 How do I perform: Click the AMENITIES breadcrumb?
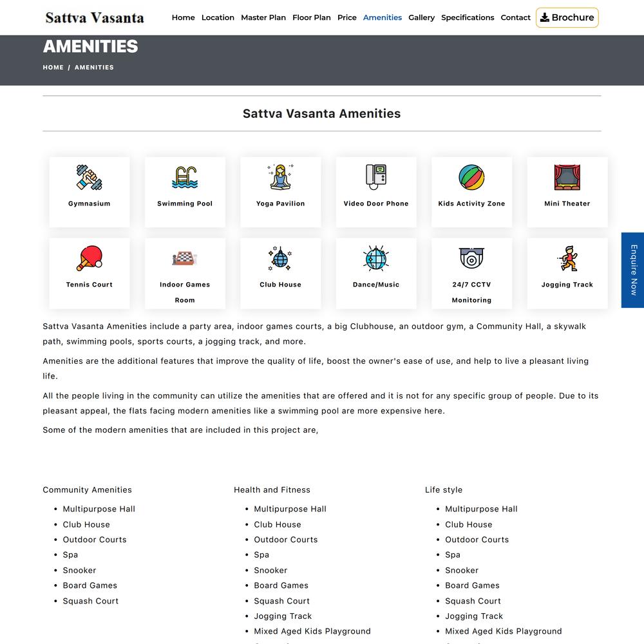[94, 68]
